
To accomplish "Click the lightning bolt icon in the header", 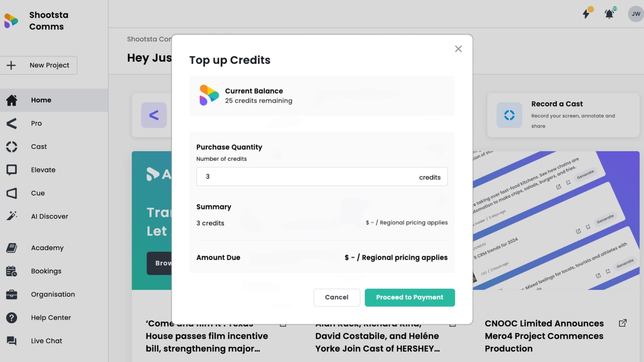I will (587, 13).
